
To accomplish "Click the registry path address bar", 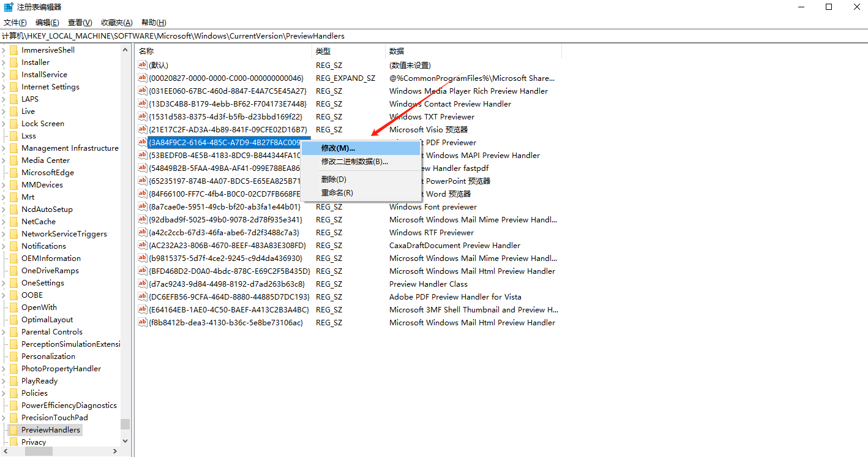I will [434, 36].
